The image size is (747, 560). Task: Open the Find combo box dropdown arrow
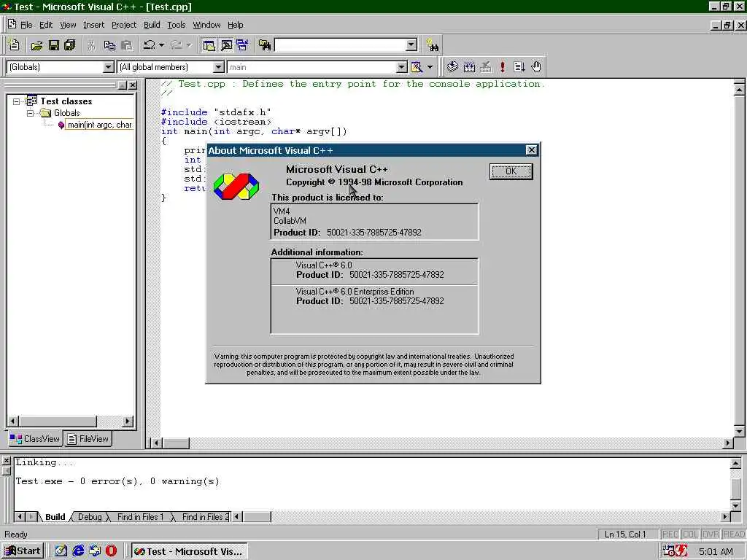point(411,45)
